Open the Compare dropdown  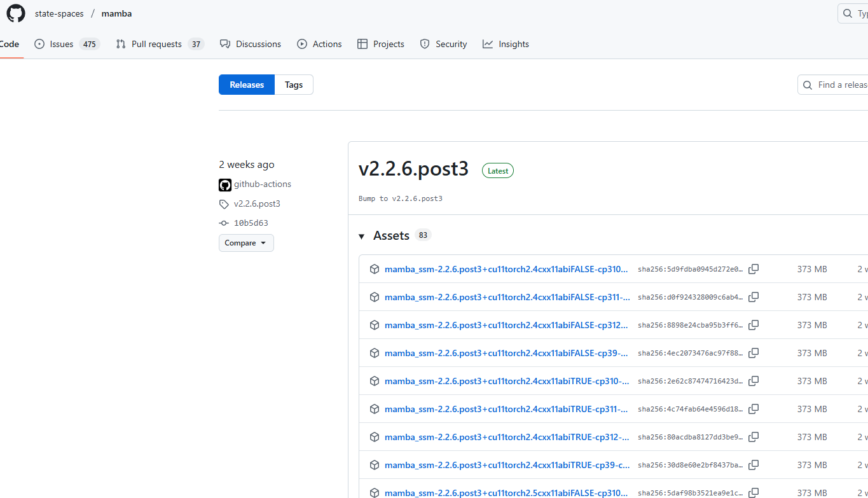coord(246,243)
